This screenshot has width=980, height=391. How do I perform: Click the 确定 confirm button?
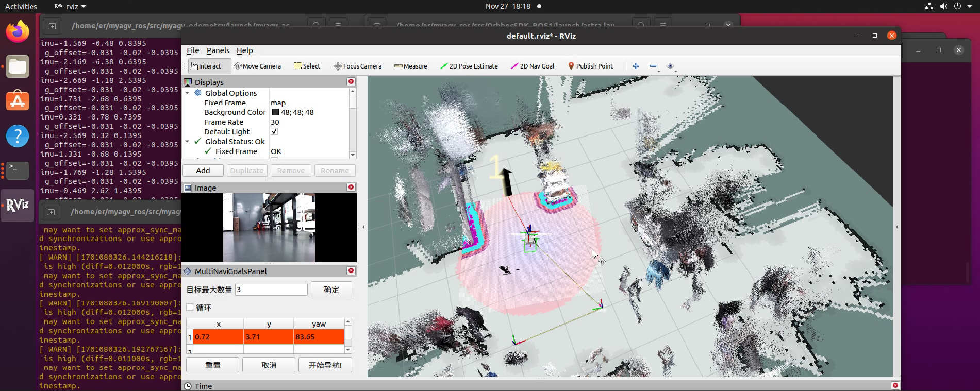[331, 290]
